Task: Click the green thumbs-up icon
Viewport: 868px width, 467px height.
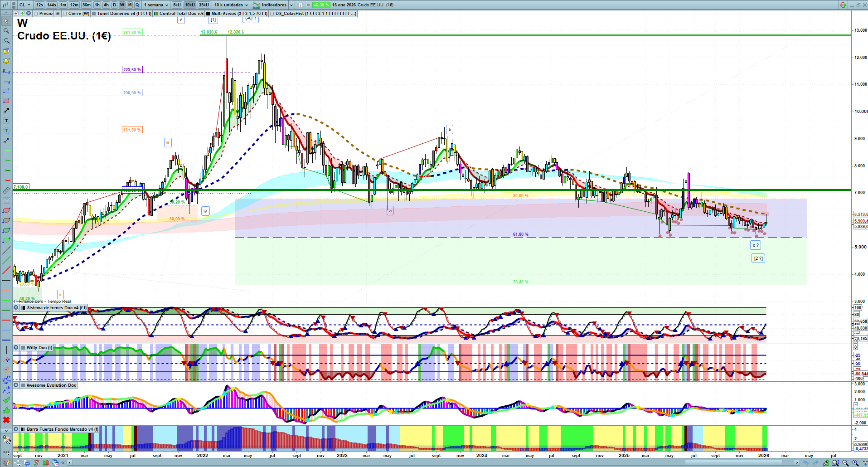Action: click(x=6, y=410)
